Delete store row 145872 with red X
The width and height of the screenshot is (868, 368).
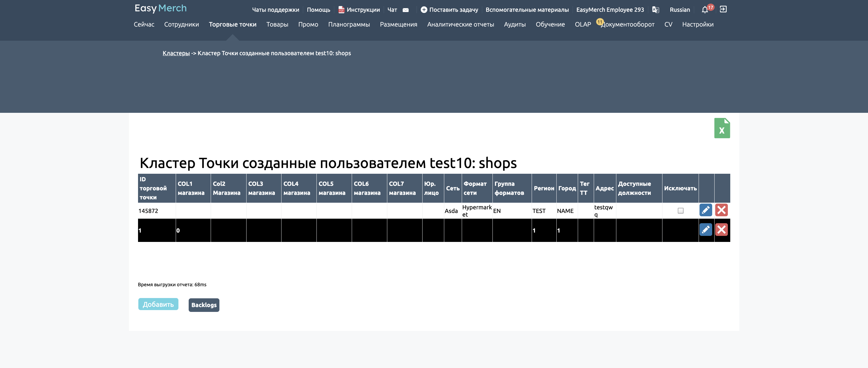(x=721, y=210)
